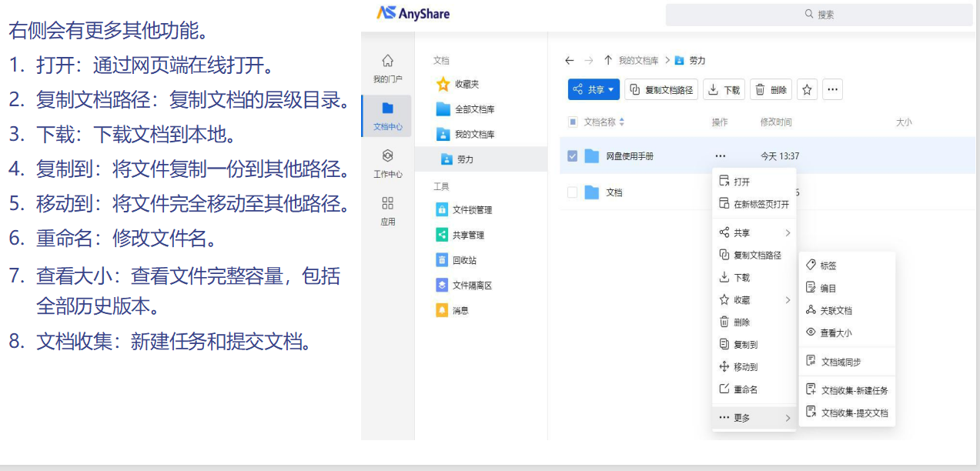Open 文件锁管理 tool
Screen dimensions: 980x471
(471, 210)
